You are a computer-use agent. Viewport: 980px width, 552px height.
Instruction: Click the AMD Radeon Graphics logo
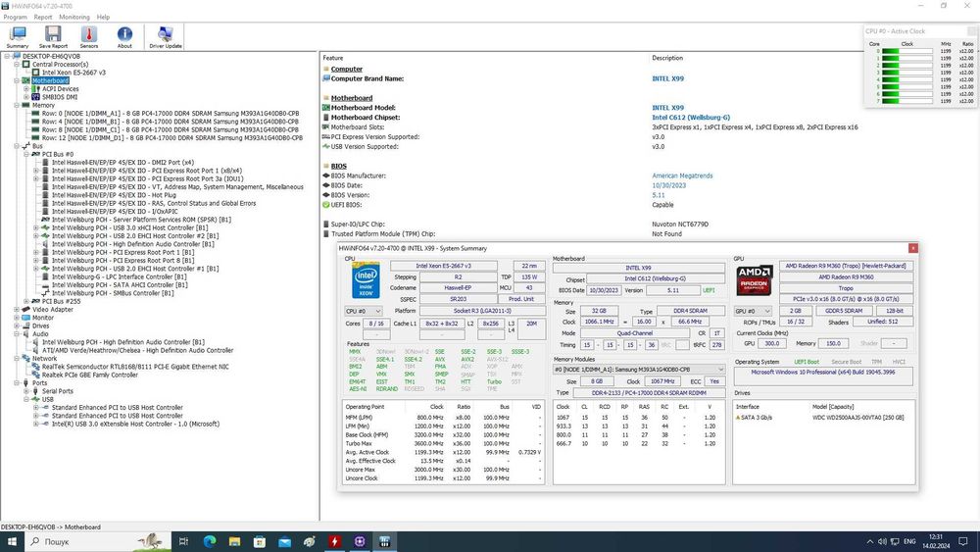[755, 282]
